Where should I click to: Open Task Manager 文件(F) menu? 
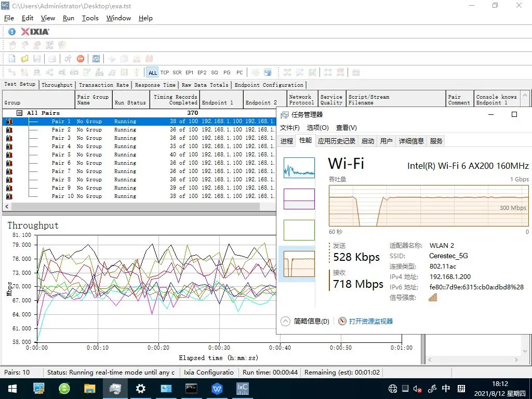[290, 128]
